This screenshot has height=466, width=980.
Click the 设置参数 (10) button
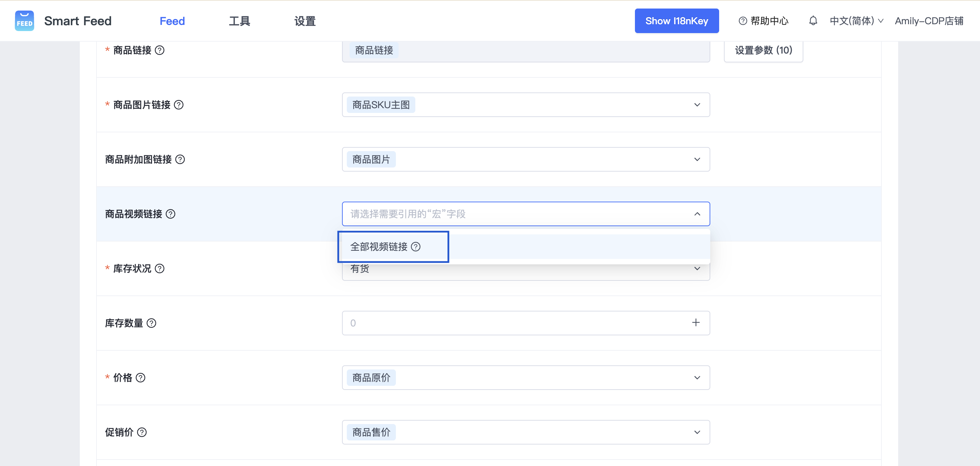(763, 50)
